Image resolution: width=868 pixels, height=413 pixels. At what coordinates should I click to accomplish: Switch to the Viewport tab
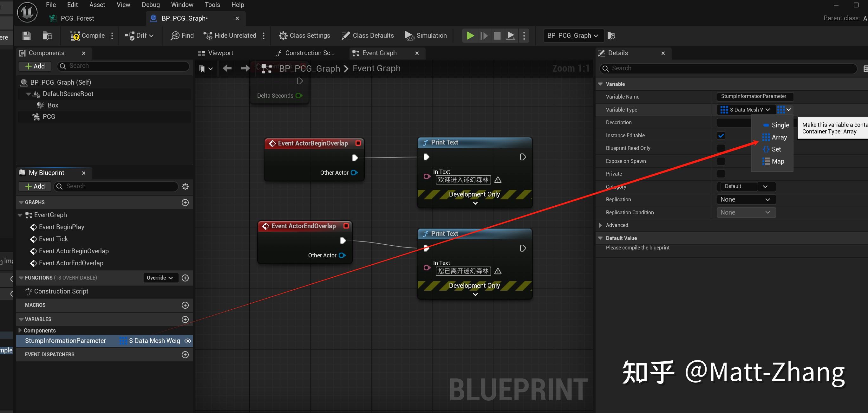click(220, 53)
